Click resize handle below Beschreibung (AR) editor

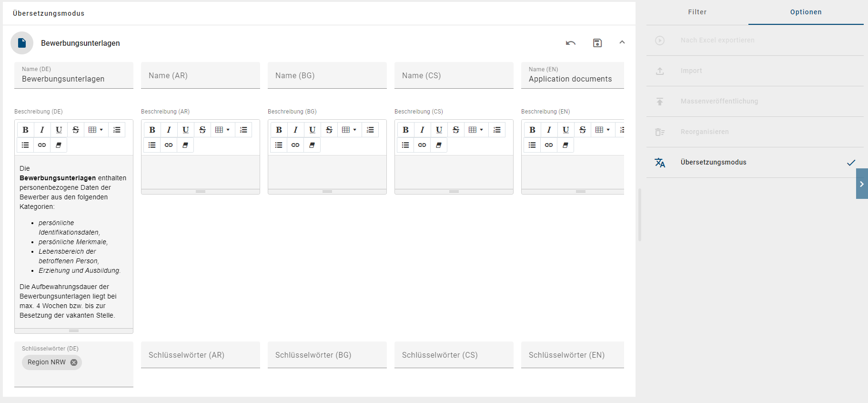click(201, 191)
